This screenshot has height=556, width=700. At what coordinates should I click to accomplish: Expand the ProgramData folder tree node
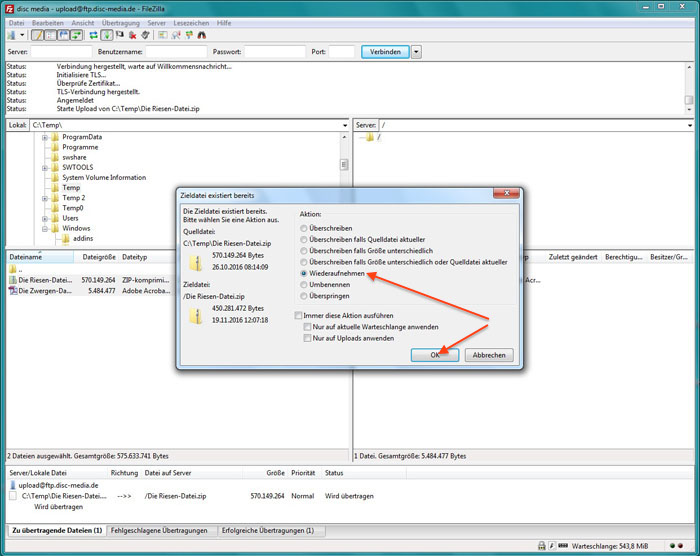tap(45, 138)
